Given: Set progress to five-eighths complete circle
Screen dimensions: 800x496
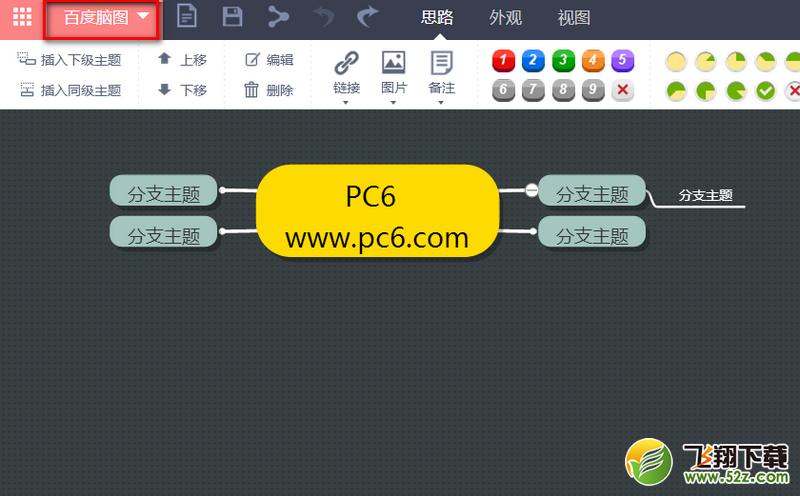Looking at the screenshot, I should (676, 91).
